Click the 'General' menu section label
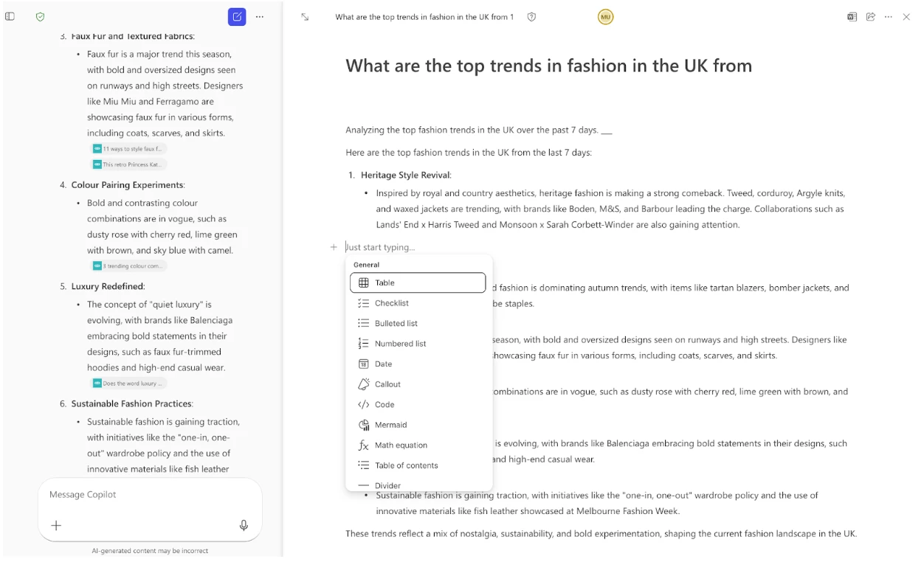This screenshot has height=562, width=924. coord(366,265)
